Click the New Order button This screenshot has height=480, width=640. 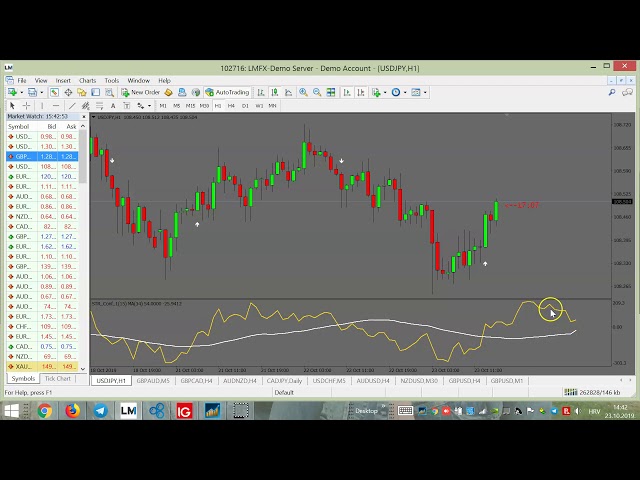[x=142, y=92]
